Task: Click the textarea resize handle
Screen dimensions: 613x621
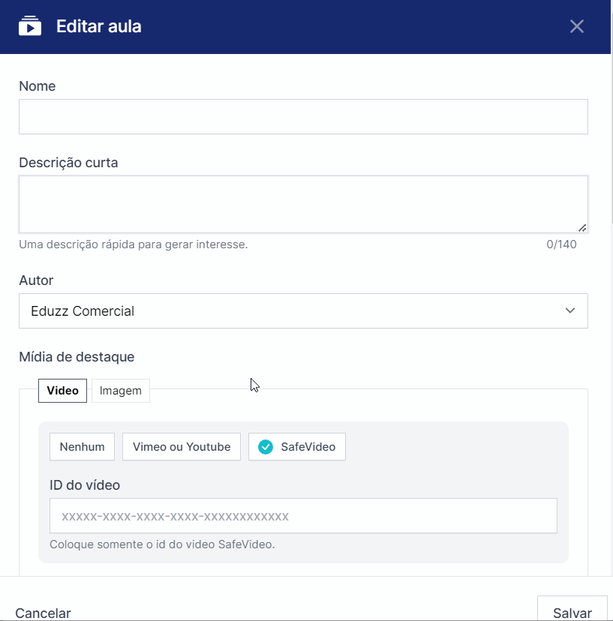Action: pyautogui.click(x=582, y=227)
